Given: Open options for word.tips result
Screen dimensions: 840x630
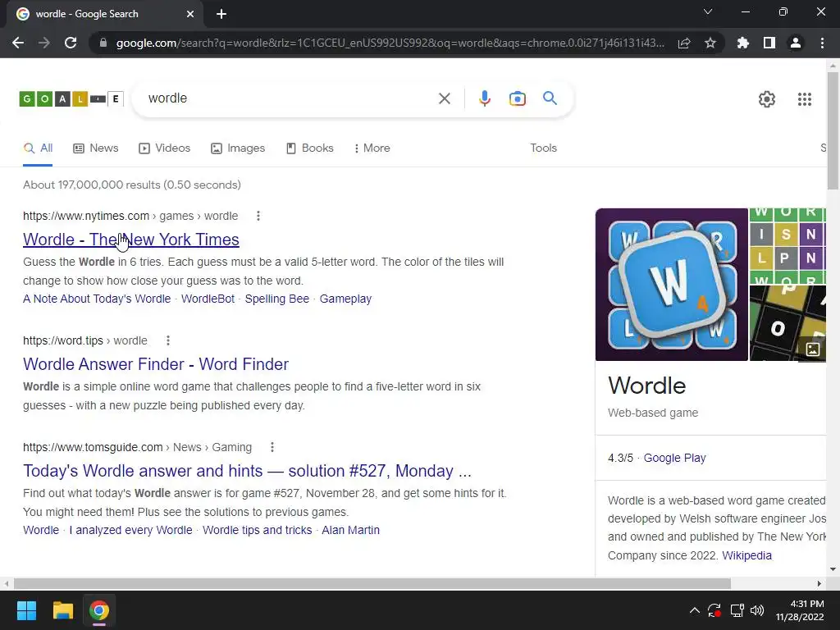Looking at the screenshot, I should (x=167, y=340).
